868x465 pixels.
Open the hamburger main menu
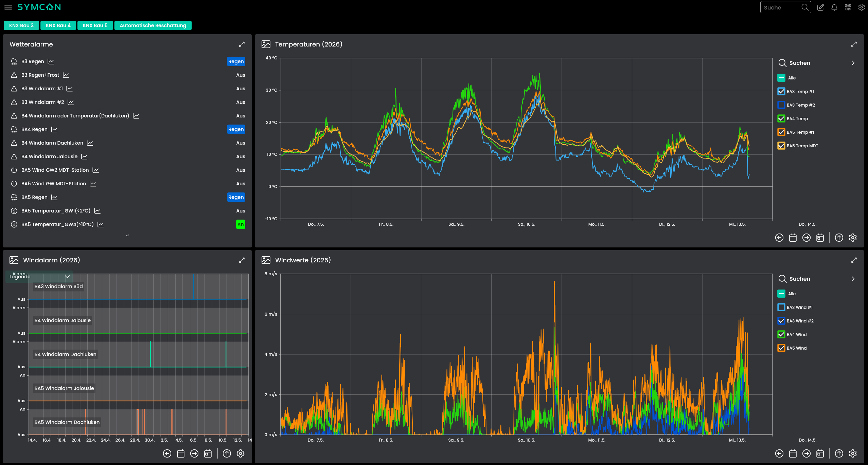pos(8,7)
